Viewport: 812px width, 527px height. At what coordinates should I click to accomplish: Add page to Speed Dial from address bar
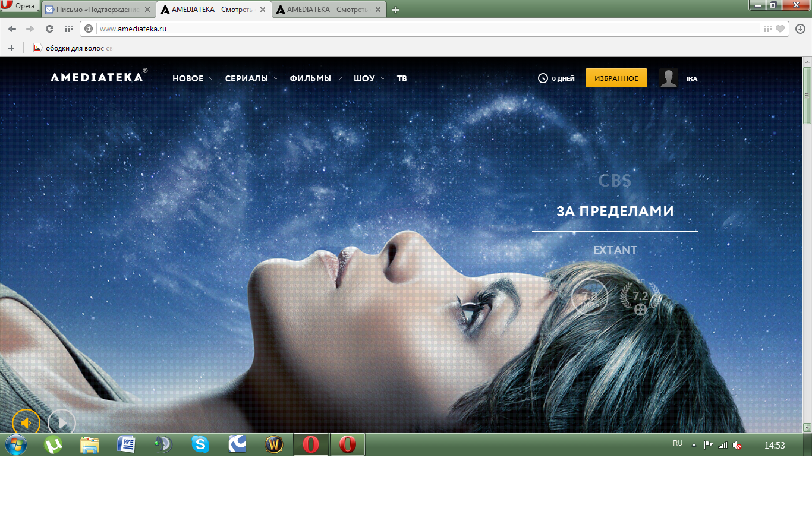(x=768, y=29)
